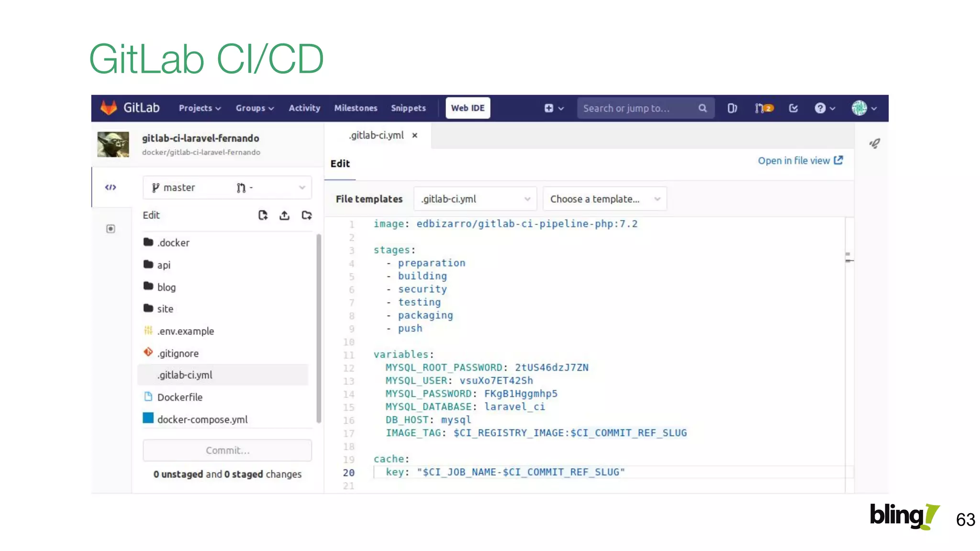Click the image line edbizarro/gitlab-ci-pipeline-php:7.2
This screenshot has width=980, height=551.
click(x=505, y=224)
